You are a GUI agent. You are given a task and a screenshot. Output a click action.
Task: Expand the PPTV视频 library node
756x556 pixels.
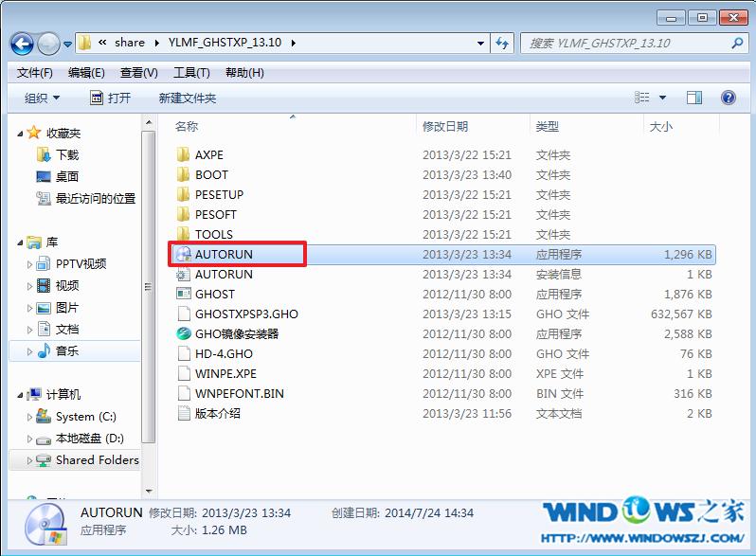click(30, 264)
